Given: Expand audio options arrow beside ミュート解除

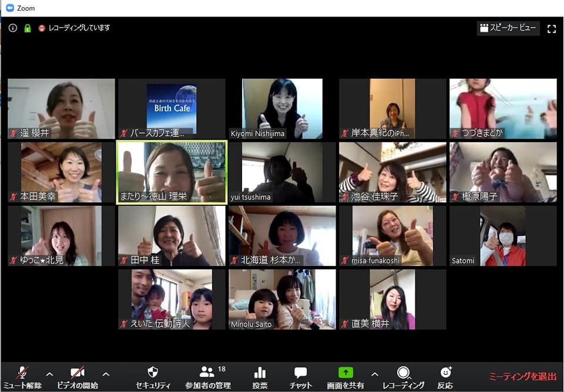Looking at the screenshot, I should pos(49,374).
